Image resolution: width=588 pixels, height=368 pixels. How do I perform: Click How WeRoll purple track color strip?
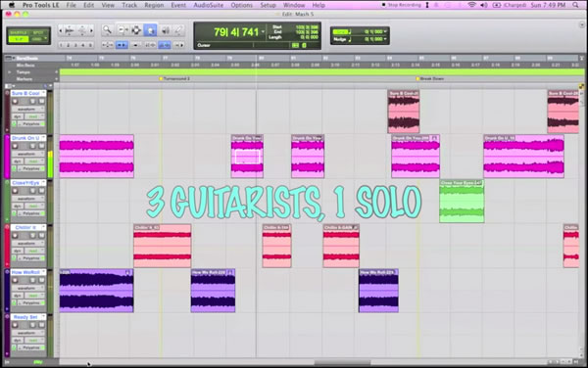coord(7,291)
